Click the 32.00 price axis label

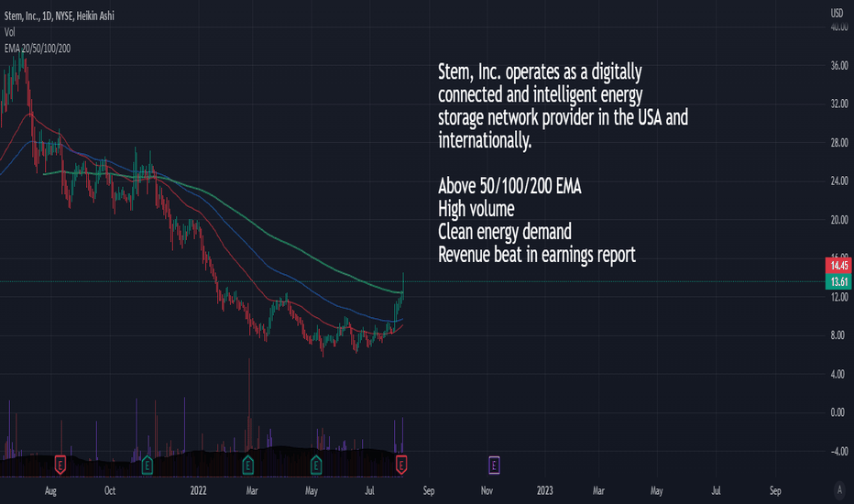(839, 104)
